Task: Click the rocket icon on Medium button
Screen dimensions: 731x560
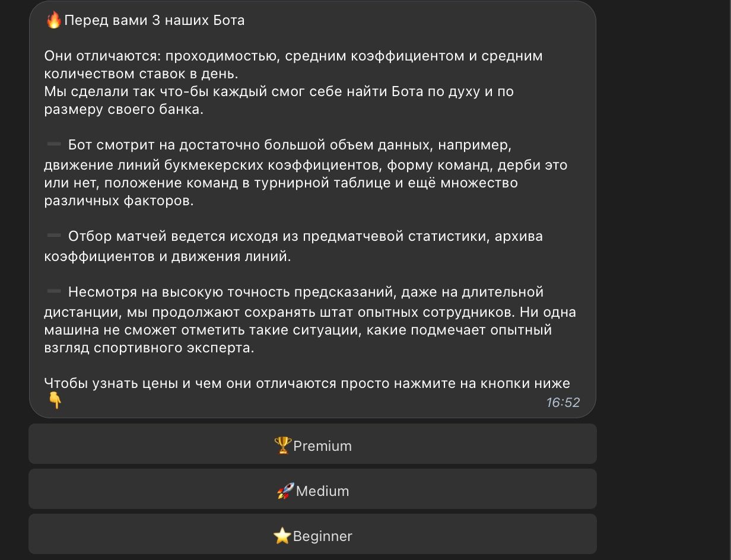Action: [285, 491]
